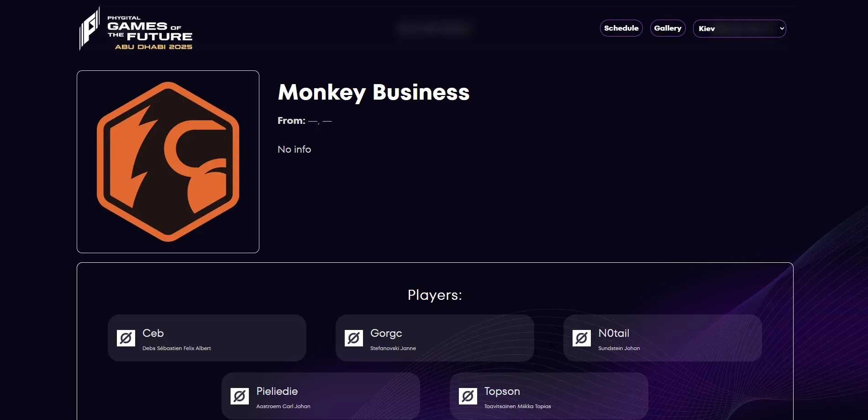Select the Ceb player card

click(x=206, y=338)
